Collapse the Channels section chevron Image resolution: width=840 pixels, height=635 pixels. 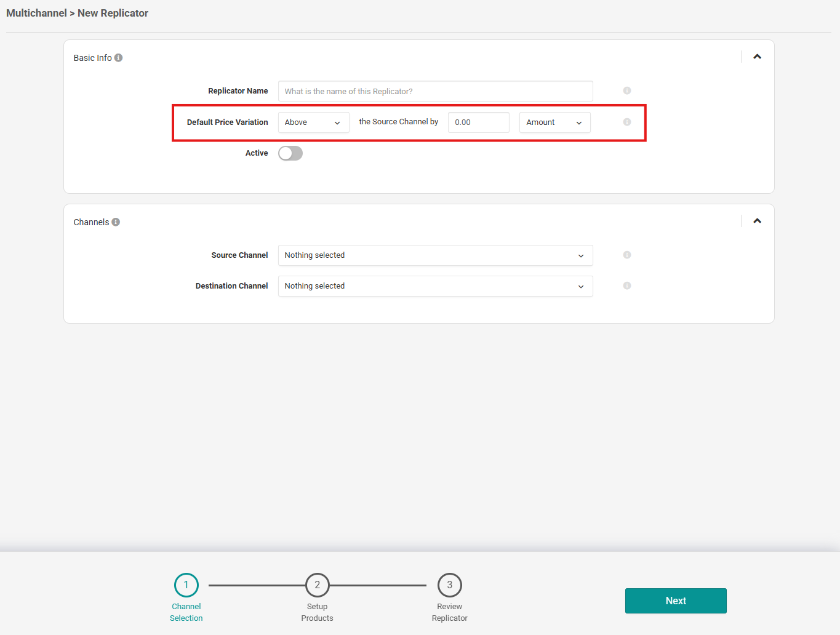(758, 221)
